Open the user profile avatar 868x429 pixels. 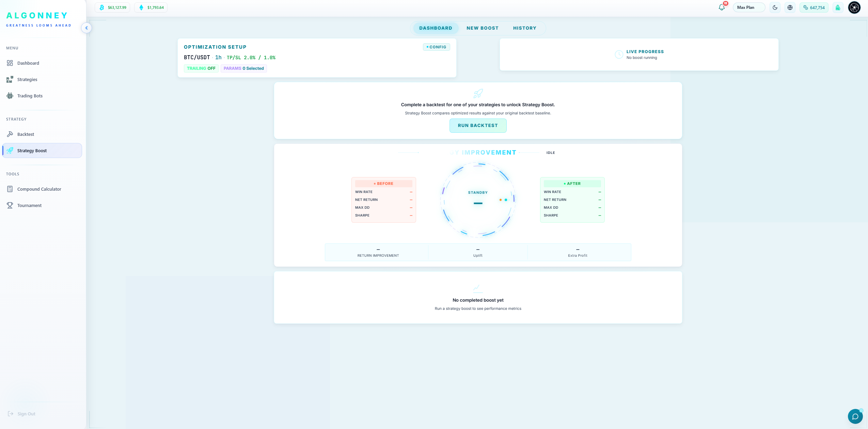854,7
